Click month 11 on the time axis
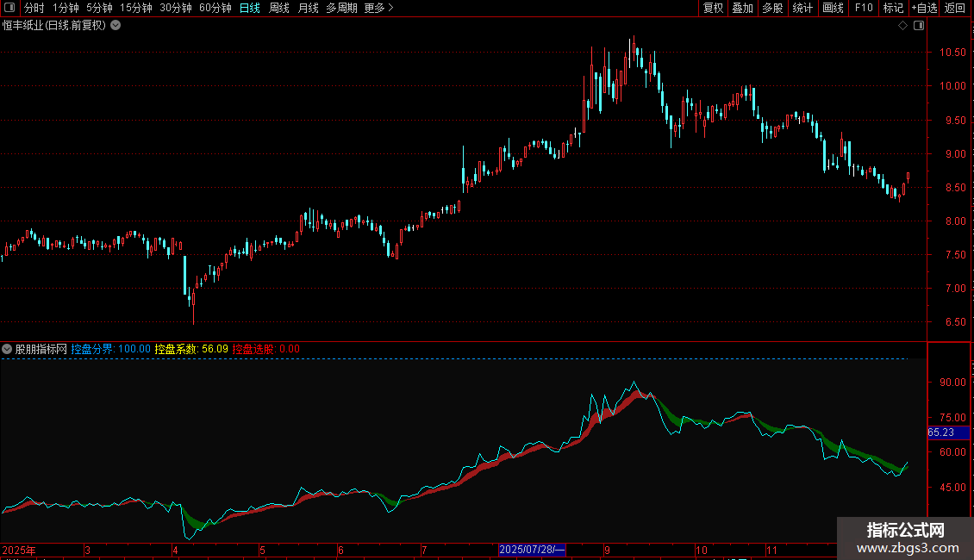Screen dimensions: 974x560 (x=771, y=550)
